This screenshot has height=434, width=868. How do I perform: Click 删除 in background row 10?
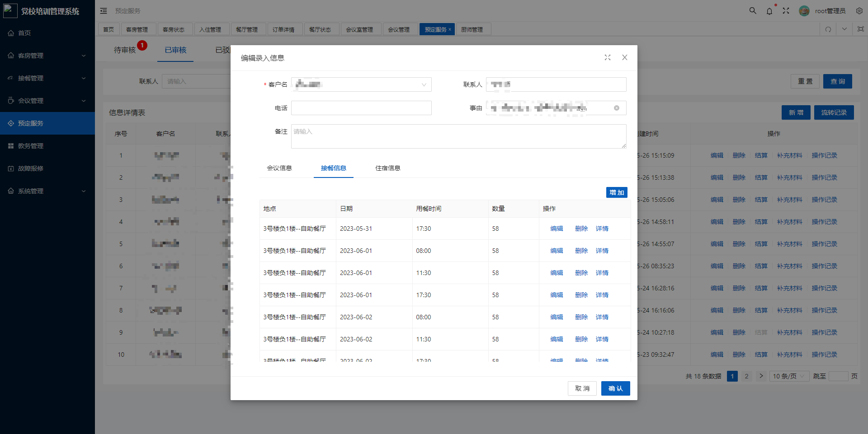click(x=739, y=355)
